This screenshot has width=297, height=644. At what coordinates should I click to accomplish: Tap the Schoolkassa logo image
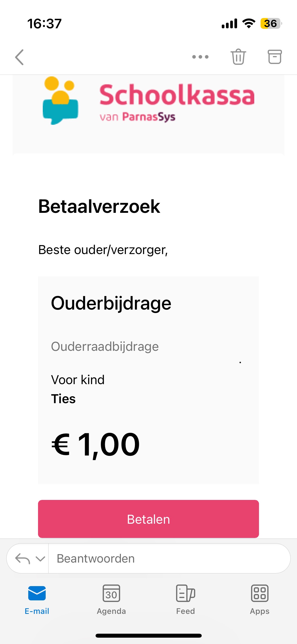pyautogui.click(x=148, y=101)
